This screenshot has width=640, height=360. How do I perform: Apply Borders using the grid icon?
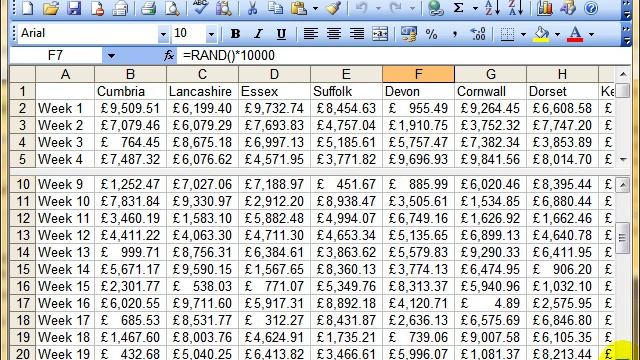pos(507,34)
